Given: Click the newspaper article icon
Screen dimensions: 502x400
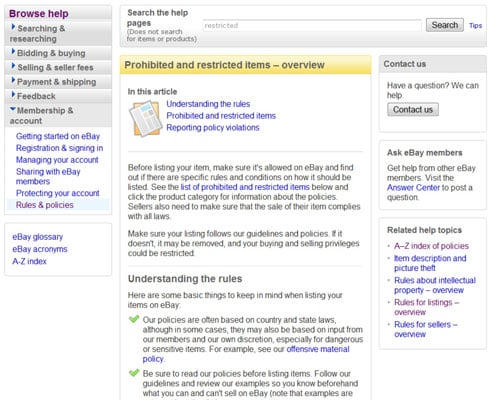Looking at the screenshot, I should pyautogui.click(x=145, y=119).
